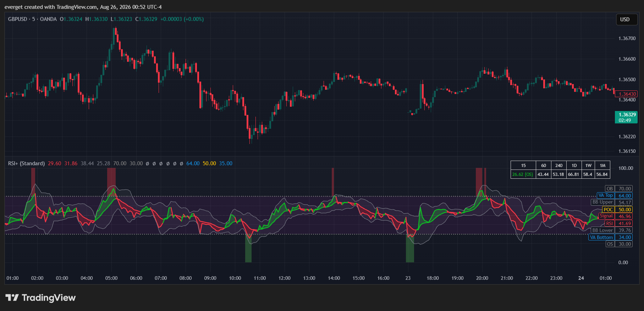Click the 1W timeframe header cell
Screen dimensions: 644x311
[588, 165]
